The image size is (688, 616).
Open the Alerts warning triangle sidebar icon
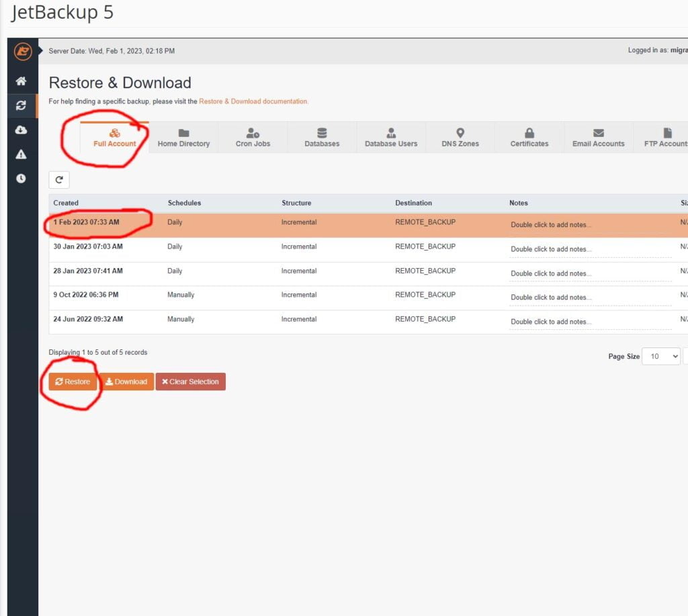point(21,155)
